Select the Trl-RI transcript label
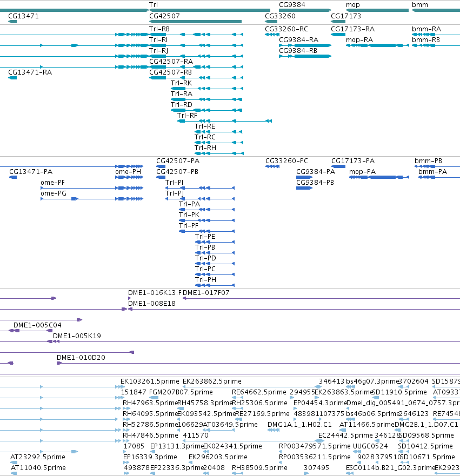This screenshot has width=460, height=476. (x=158, y=40)
